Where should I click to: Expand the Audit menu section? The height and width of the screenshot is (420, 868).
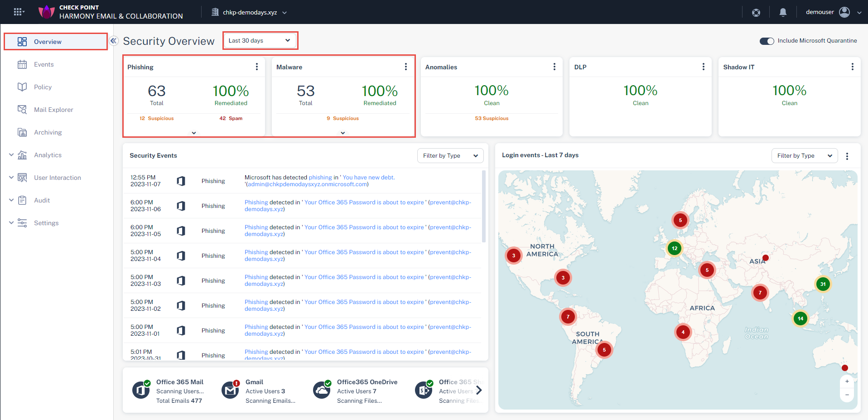pyautogui.click(x=11, y=200)
